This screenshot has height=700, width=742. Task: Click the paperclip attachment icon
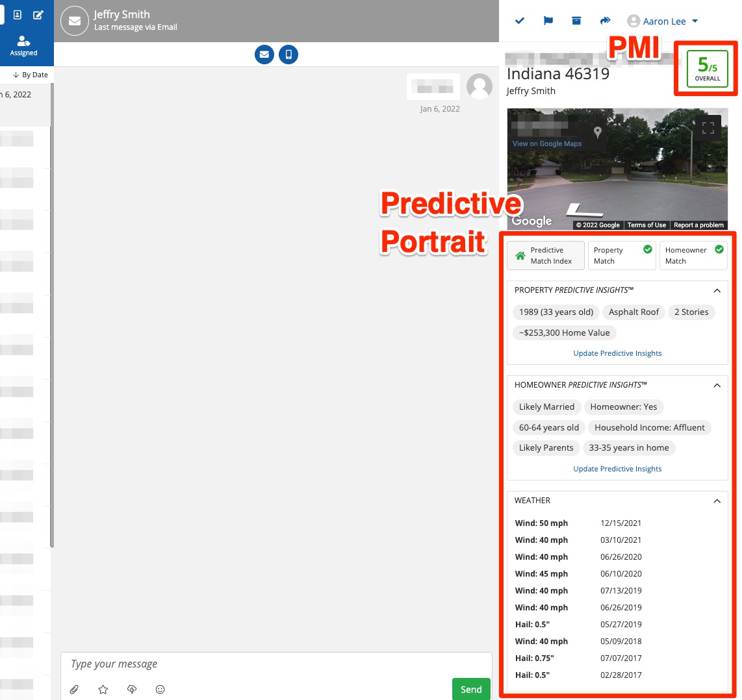tap(75, 690)
